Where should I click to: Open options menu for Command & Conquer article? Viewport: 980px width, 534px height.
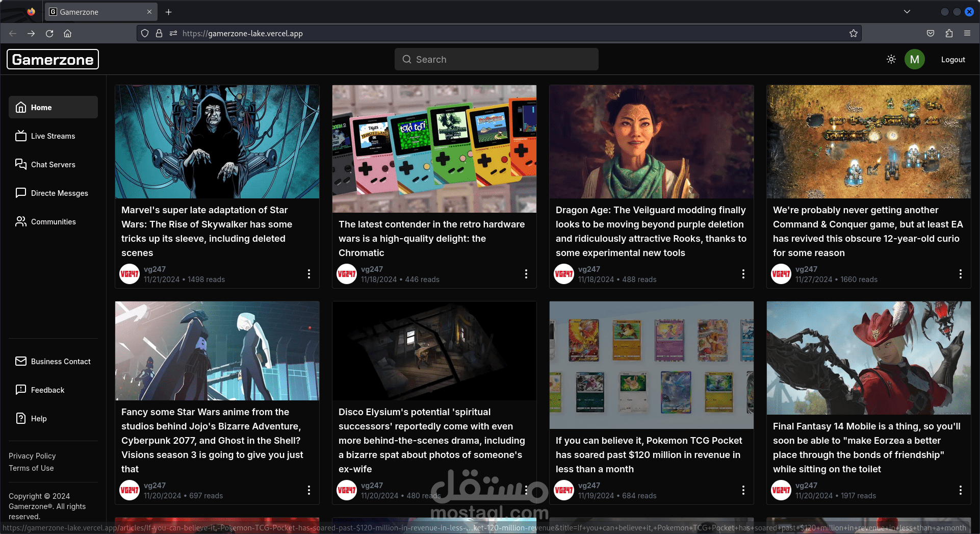[961, 274]
